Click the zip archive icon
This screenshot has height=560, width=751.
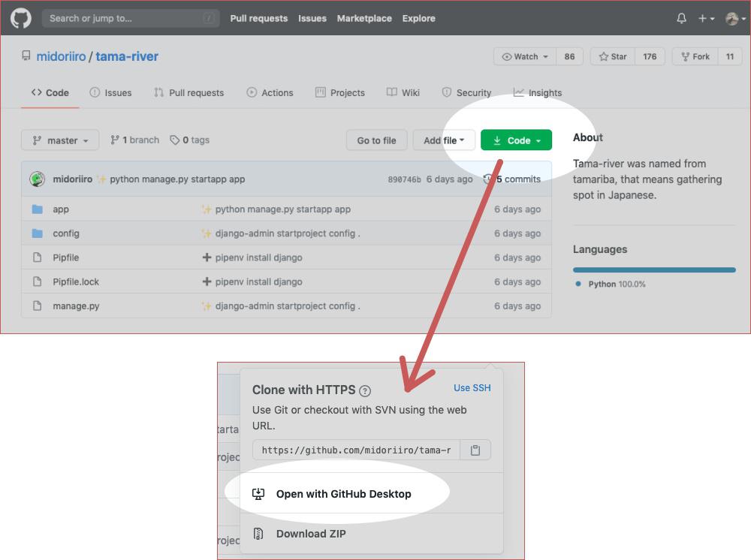[258, 534]
